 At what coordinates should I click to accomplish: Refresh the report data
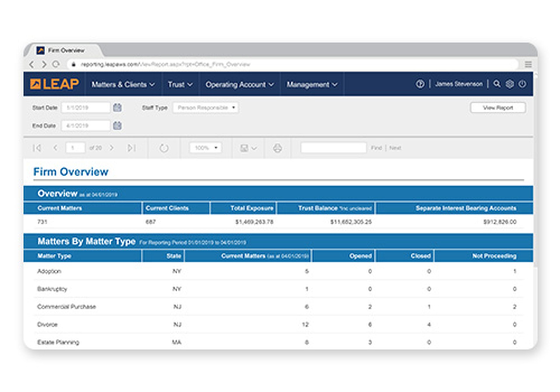pyautogui.click(x=163, y=148)
